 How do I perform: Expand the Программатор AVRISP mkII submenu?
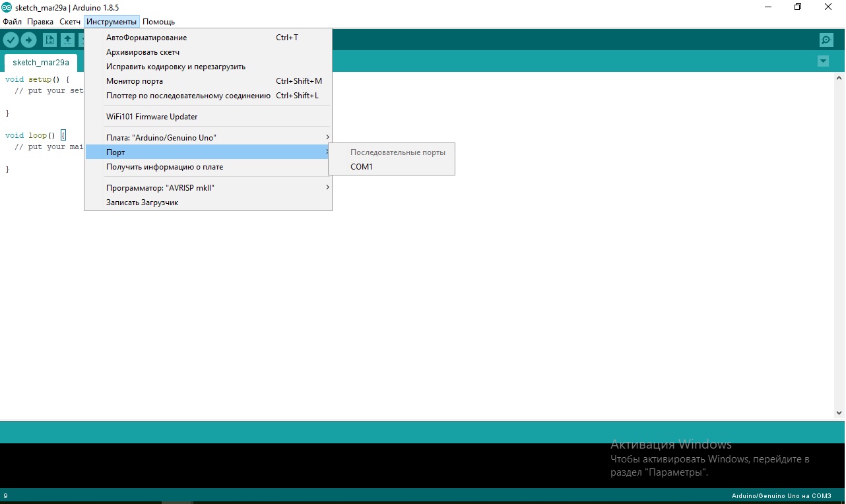208,188
